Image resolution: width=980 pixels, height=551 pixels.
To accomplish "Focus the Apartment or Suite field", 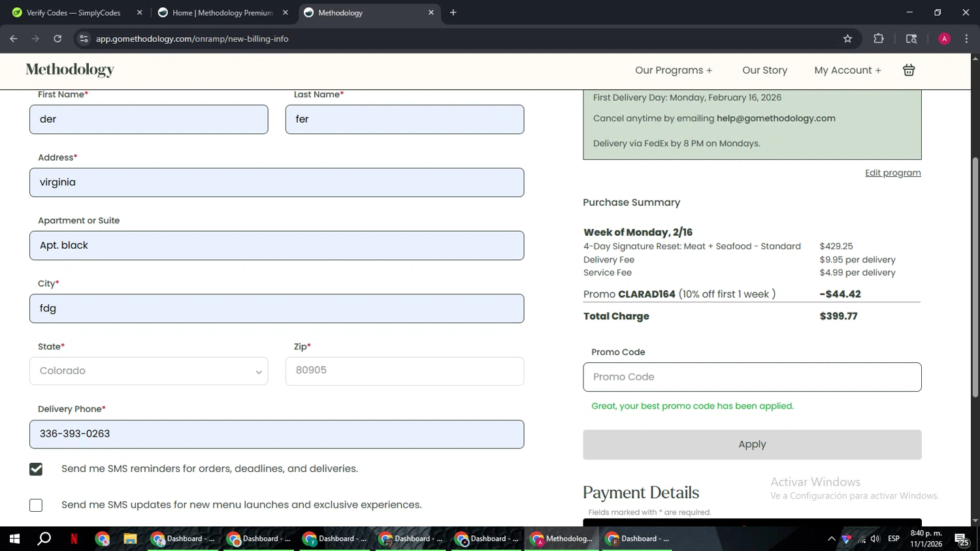I will point(276,245).
